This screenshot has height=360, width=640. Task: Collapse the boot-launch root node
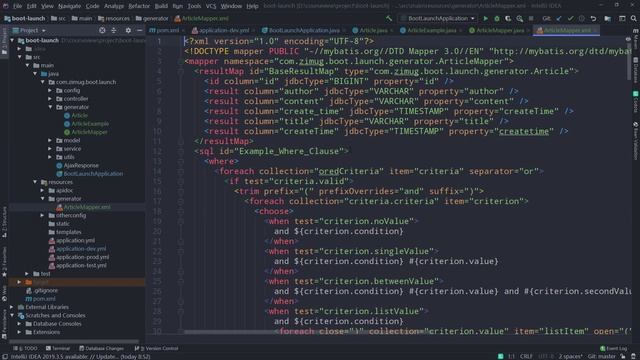coord(12,40)
